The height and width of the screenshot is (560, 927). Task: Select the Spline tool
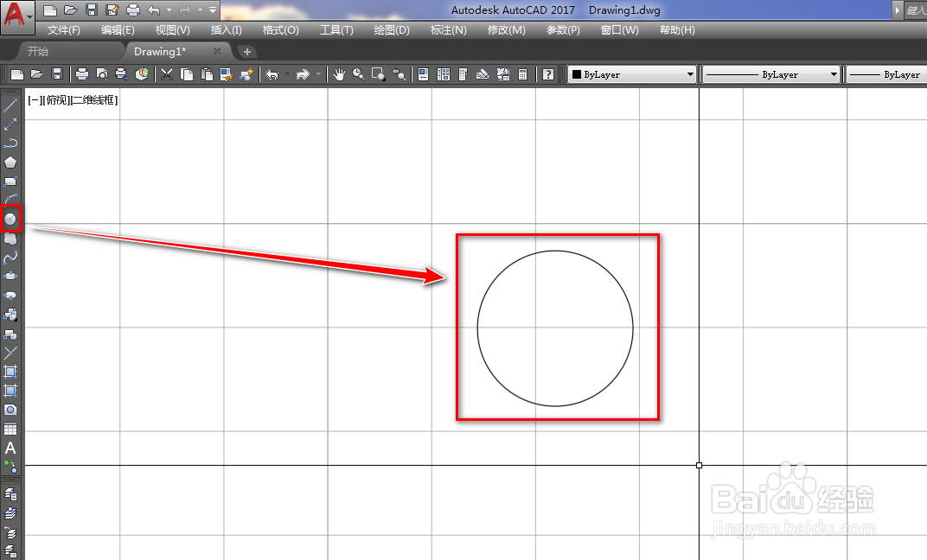[x=10, y=258]
